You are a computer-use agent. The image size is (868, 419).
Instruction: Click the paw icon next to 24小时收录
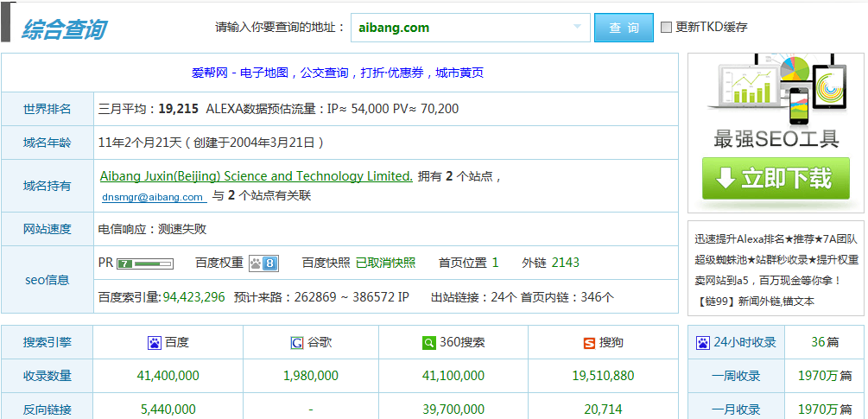[x=702, y=343]
